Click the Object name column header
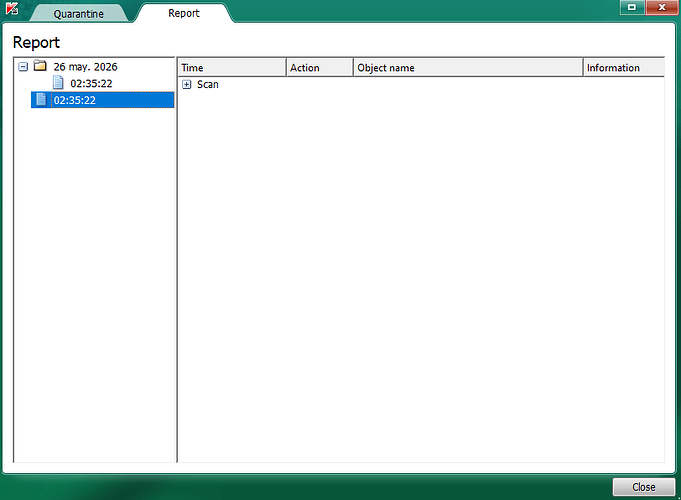681x500 pixels. point(468,68)
